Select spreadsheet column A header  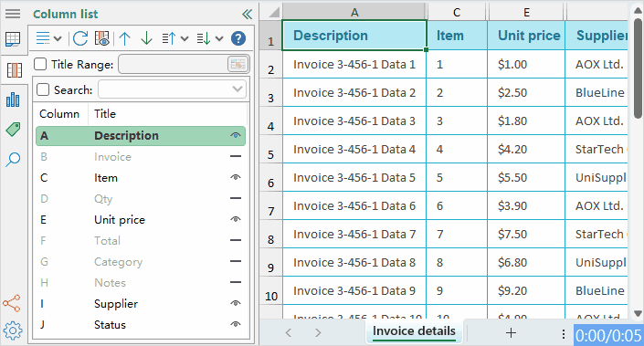pyautogui.click(x=354, y=12)
